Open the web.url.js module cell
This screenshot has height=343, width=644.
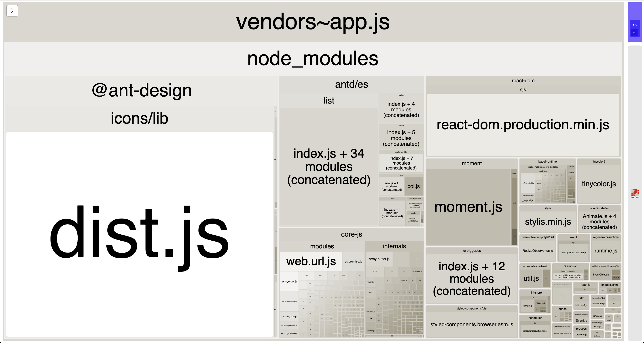pos(311,261)
